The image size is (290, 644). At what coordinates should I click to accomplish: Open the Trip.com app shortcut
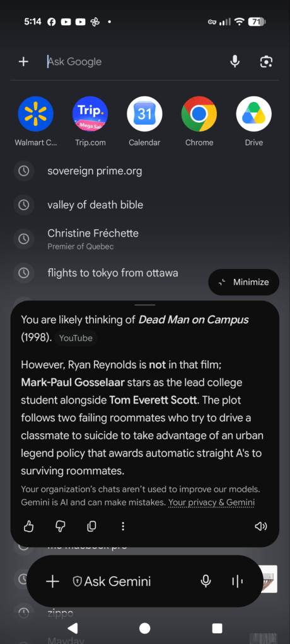point(90,114)
